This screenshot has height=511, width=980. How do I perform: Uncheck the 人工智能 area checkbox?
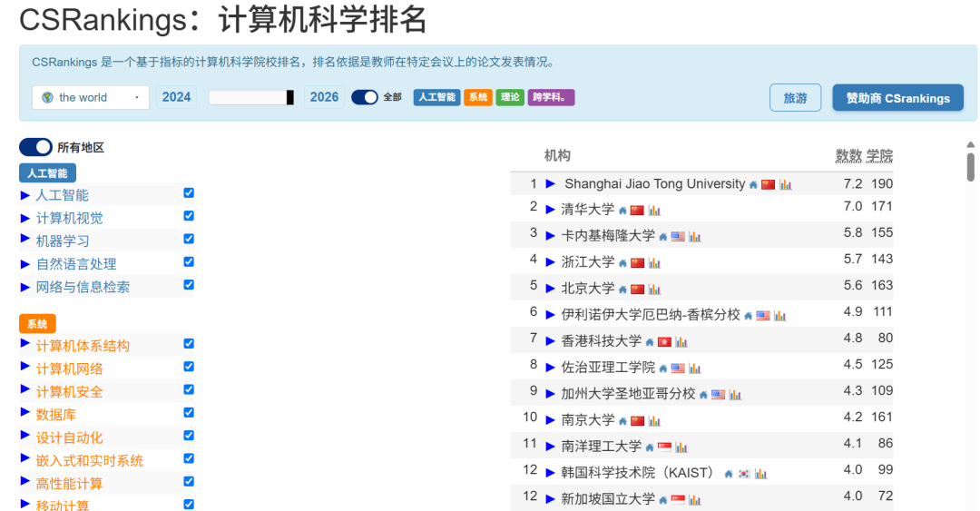pos(189,192)
